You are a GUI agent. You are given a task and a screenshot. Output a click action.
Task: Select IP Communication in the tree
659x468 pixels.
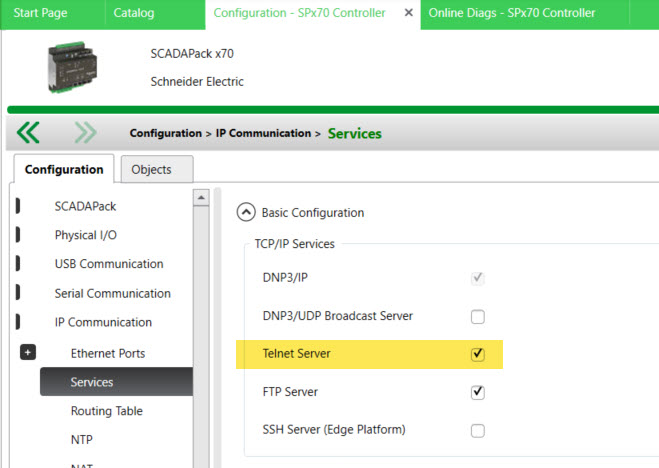point(103,322)
